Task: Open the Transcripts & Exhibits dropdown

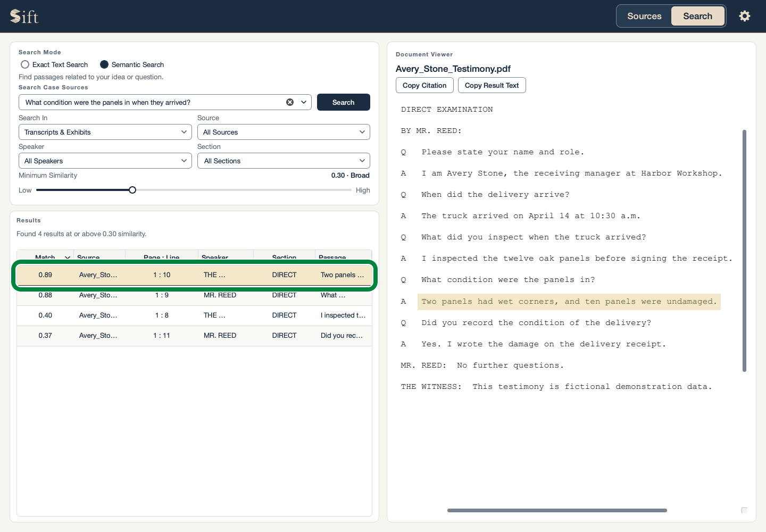Action: tap(105, 132)
